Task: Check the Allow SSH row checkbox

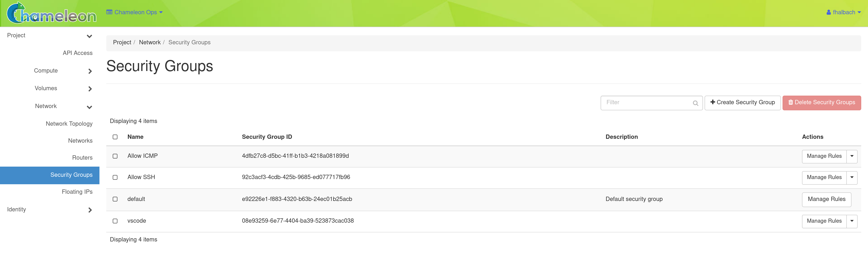Action: (x=115, y=177)
